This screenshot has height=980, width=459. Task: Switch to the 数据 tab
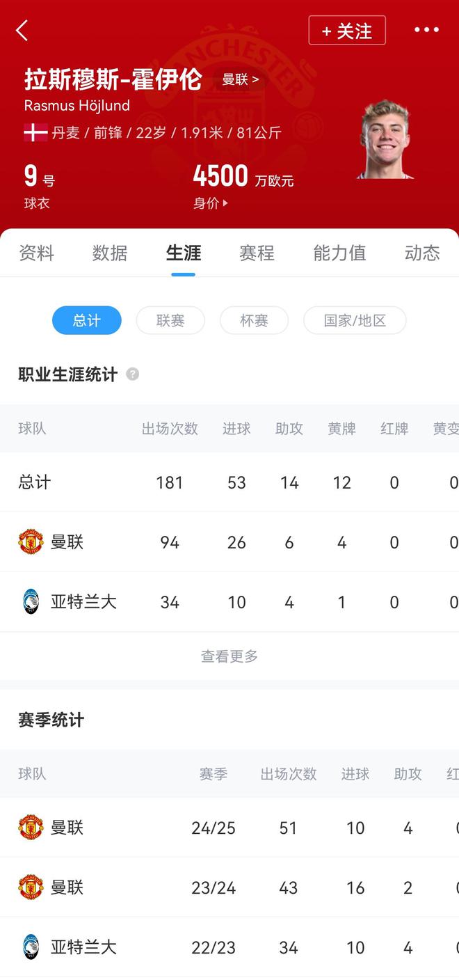(110, 253)
